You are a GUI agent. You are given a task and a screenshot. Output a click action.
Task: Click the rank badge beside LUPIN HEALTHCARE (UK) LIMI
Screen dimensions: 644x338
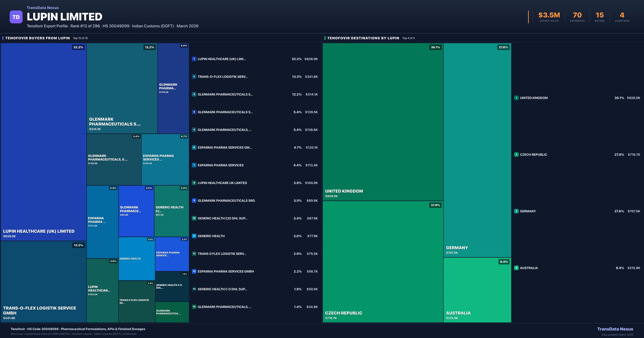194,59
